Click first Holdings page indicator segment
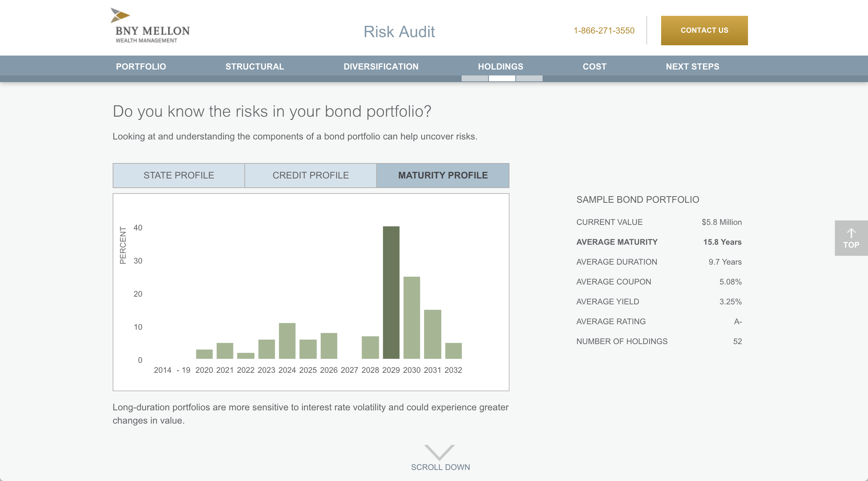868x481 pixels. point(474,78)
